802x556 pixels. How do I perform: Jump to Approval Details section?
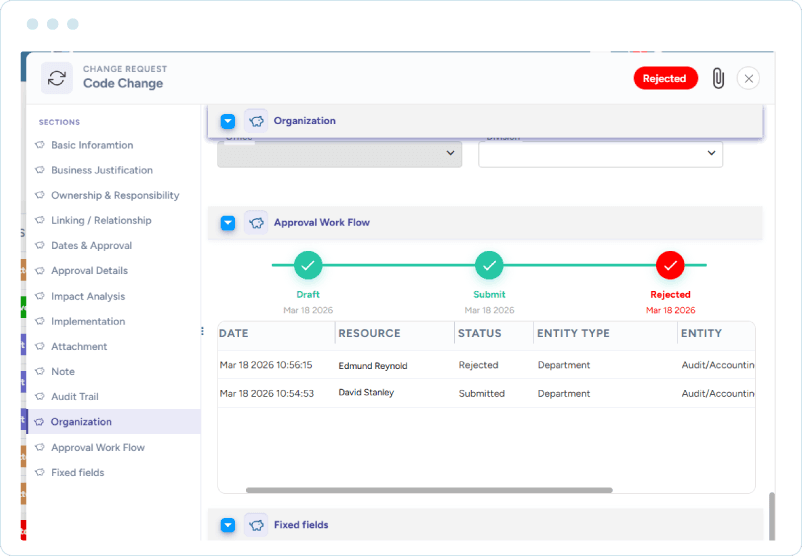[x=90, y=270]
